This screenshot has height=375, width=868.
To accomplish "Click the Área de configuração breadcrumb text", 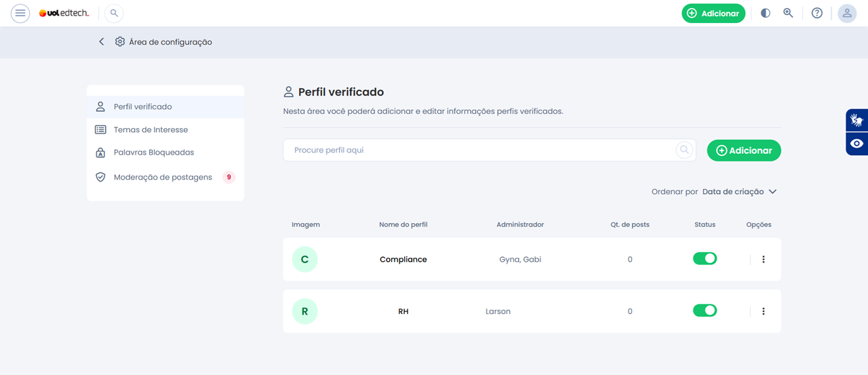I will (x=170, y=42).
